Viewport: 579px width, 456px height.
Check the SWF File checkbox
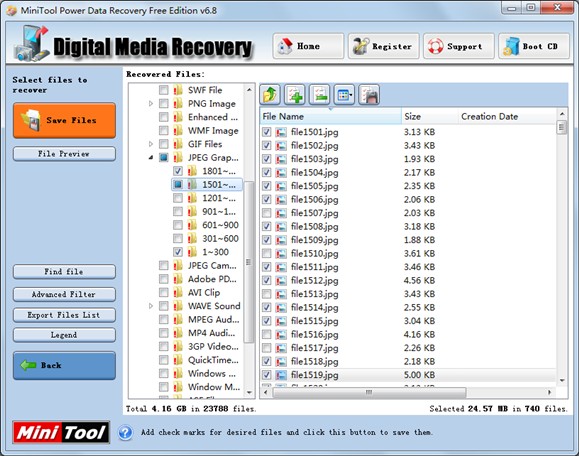coord(164,90)
